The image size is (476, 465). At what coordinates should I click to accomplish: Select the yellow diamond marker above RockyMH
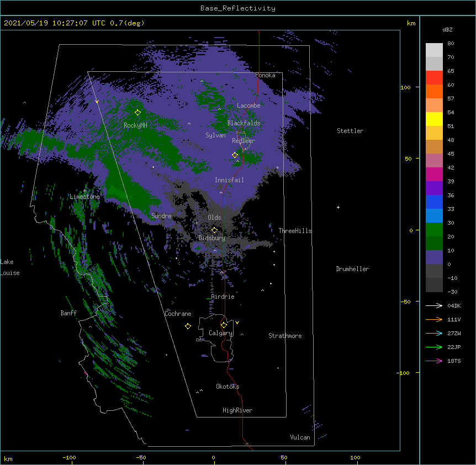point(137,112)
